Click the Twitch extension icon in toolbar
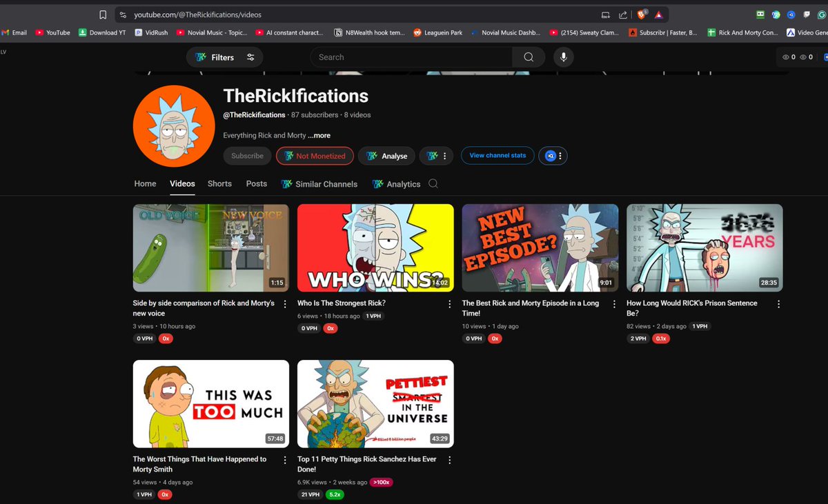The height and width of the screenshot is (504, 828). (x=807, y=14)
